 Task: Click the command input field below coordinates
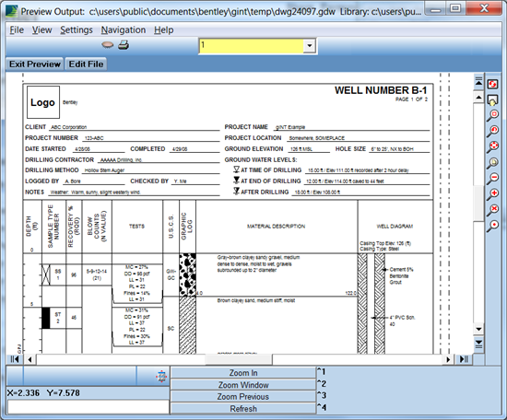pyautogui.click(x=88, y=407)
